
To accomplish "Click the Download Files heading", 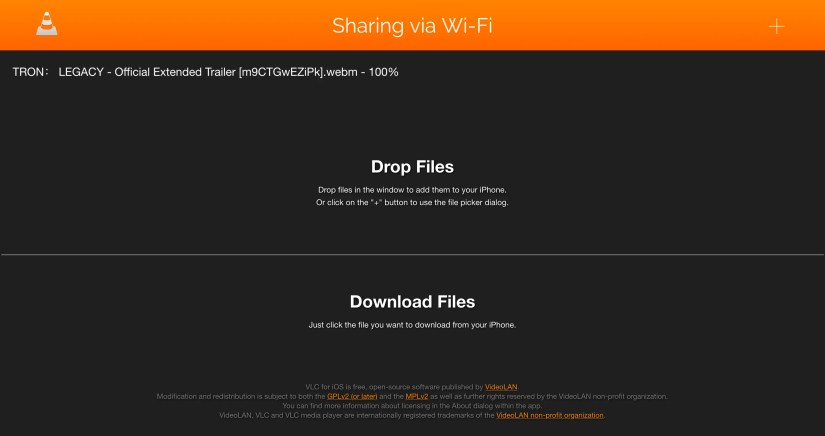I will 412,301.
